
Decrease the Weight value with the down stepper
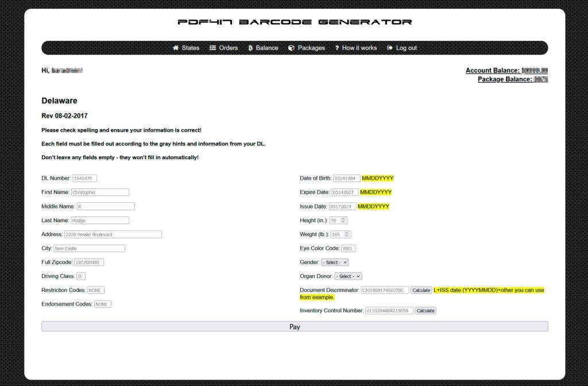(347, 236)
